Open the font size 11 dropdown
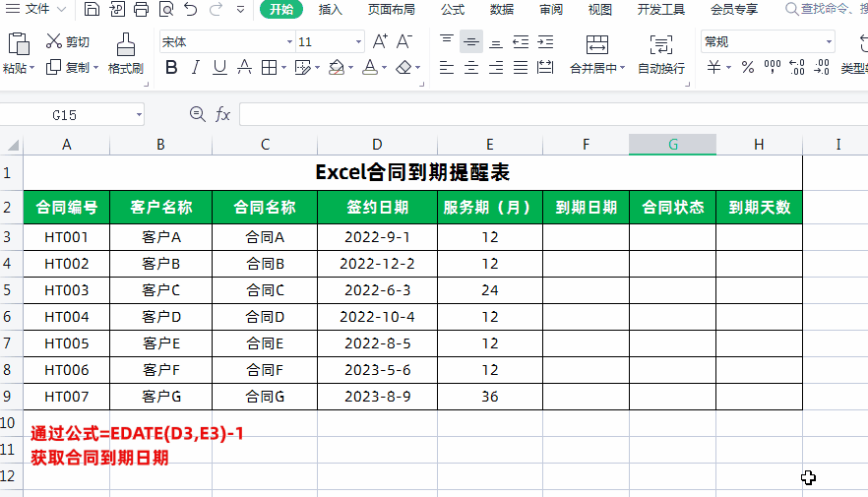Image resolution: width=868 pixels, height=497 pixels. coord(358,42)
